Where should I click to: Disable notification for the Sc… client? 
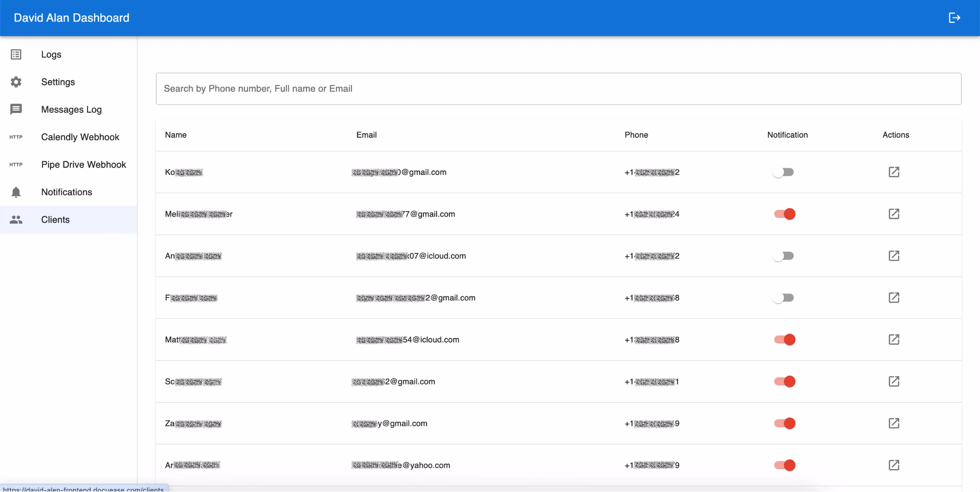click(784, 381)
